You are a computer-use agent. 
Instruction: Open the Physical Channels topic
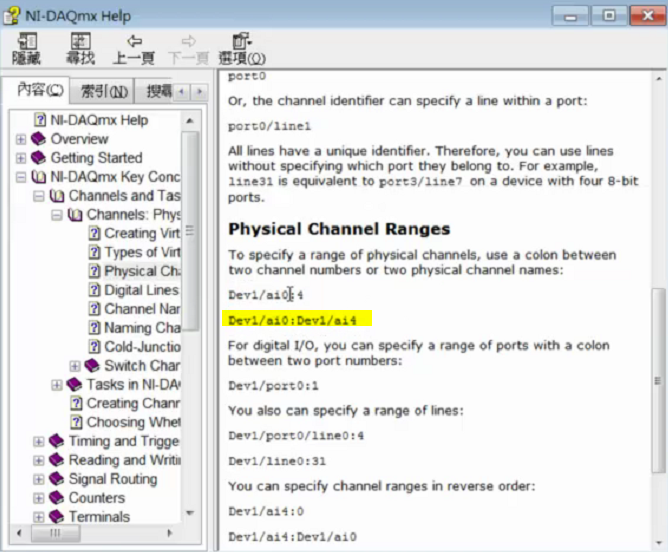pyautogui.click(x=142, y=271)
